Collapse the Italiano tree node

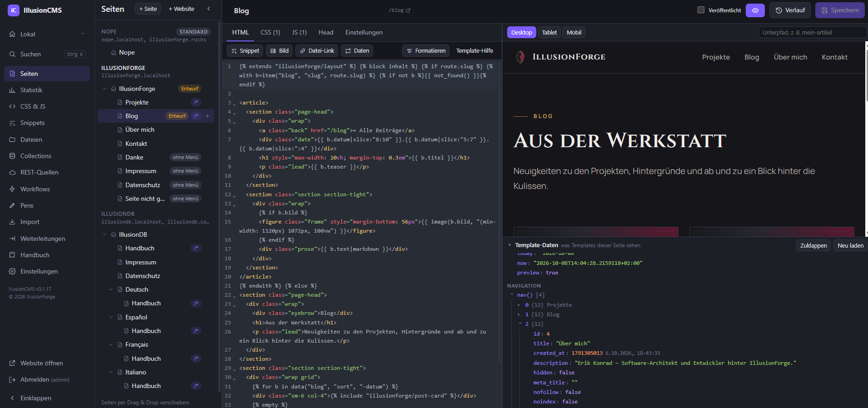coord(111,372)
